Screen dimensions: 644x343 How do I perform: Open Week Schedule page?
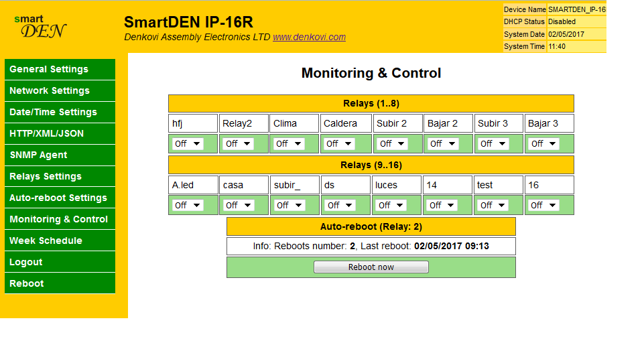(60, 241)
